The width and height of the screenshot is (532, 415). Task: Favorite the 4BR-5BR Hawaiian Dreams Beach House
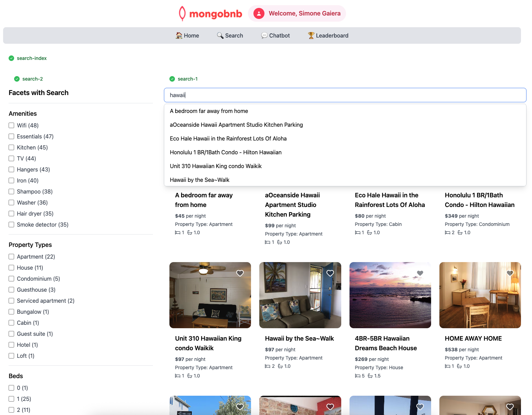pyautogui.click(x=420, y=273)
